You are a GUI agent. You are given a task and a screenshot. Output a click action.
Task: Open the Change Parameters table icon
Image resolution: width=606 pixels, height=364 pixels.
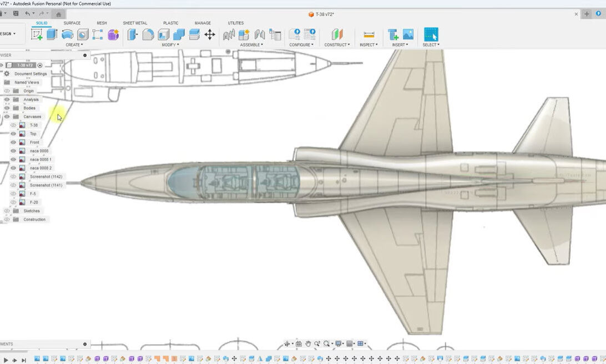click(275, 34)
